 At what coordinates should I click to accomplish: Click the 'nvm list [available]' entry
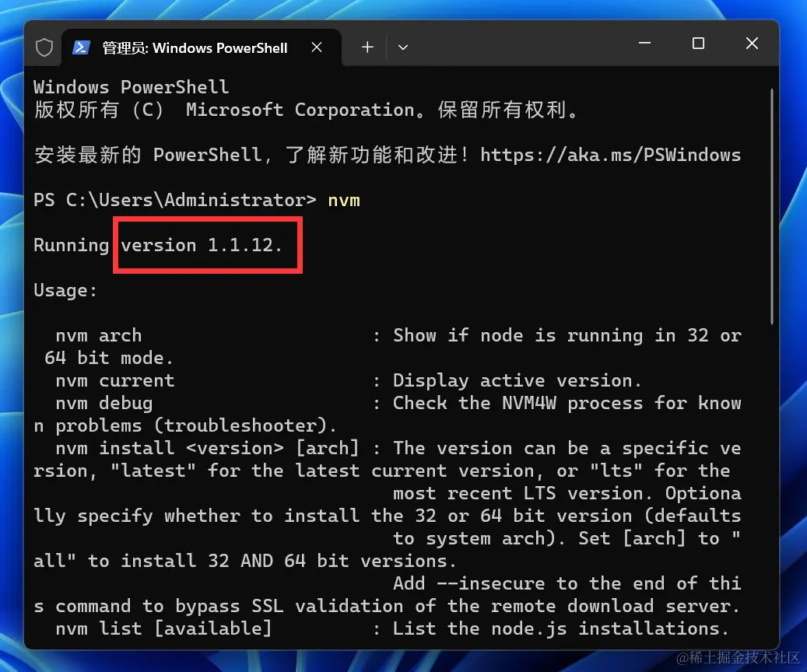click(163, 628)
